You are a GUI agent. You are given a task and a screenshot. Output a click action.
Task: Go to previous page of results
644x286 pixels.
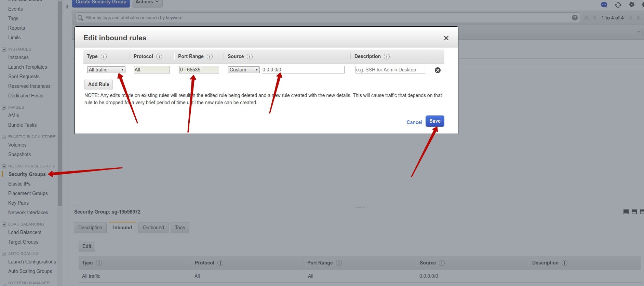point(595,18)
